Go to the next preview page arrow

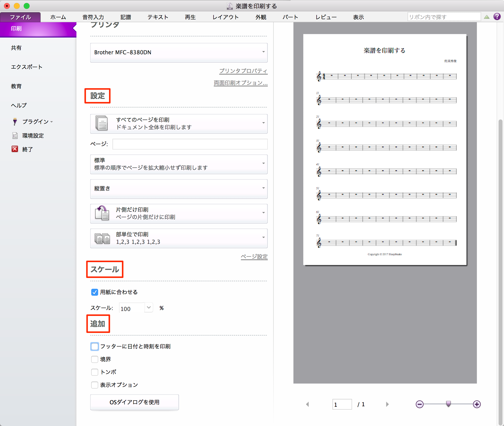(387, 404)
